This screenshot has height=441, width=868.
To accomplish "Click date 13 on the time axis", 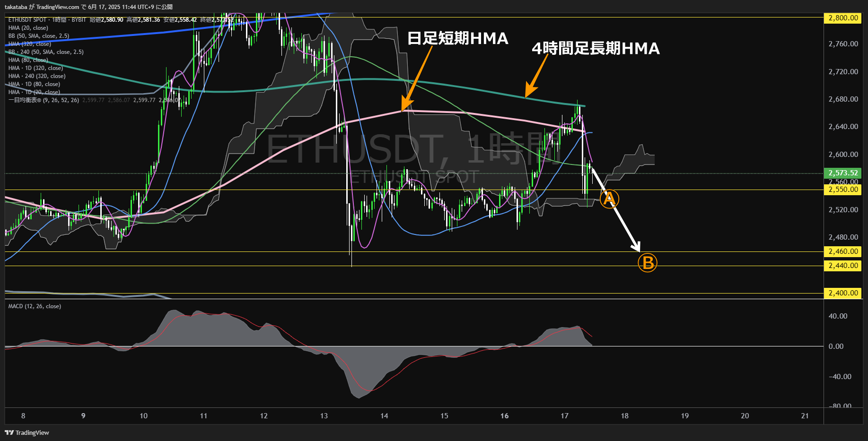I will point(324,416).
